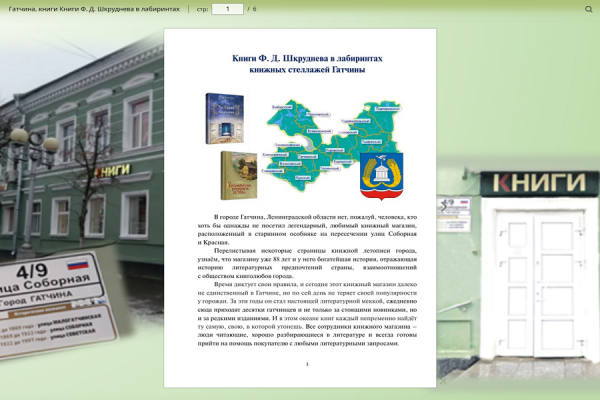
Task: Open the green-brown book cover image
Action: coord(239,175)
